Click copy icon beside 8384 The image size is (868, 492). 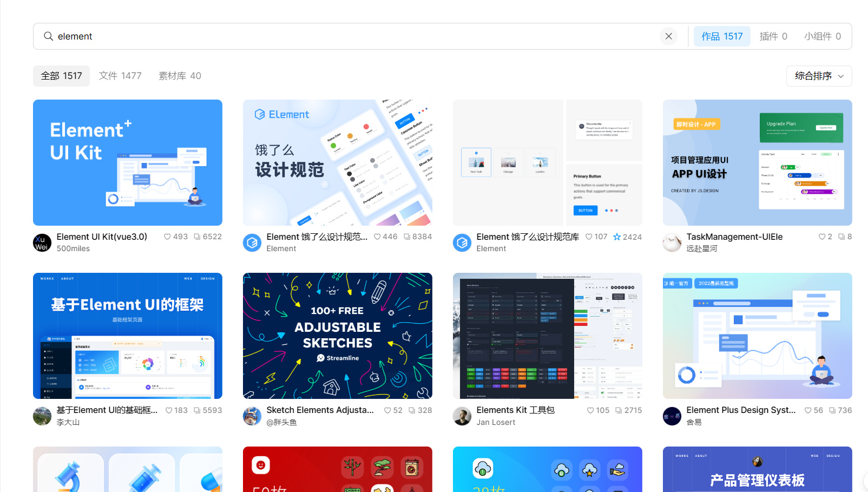pos(407,237)
